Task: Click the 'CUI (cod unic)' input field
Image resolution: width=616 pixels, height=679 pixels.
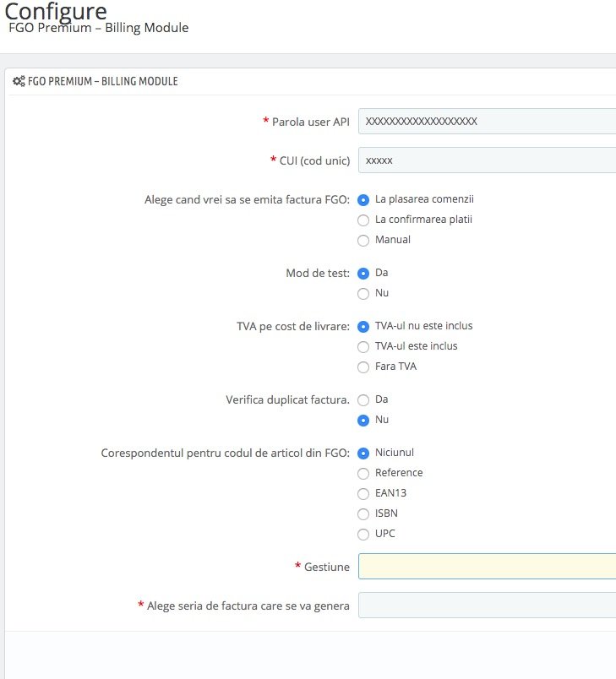Action: click(x=487, y=160)
